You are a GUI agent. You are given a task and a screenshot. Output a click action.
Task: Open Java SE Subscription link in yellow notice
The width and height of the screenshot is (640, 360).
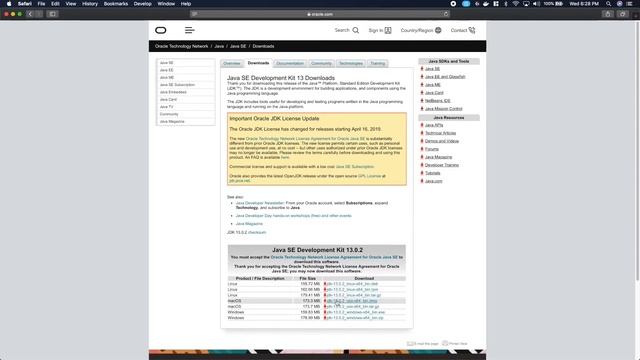click(354, 167)
